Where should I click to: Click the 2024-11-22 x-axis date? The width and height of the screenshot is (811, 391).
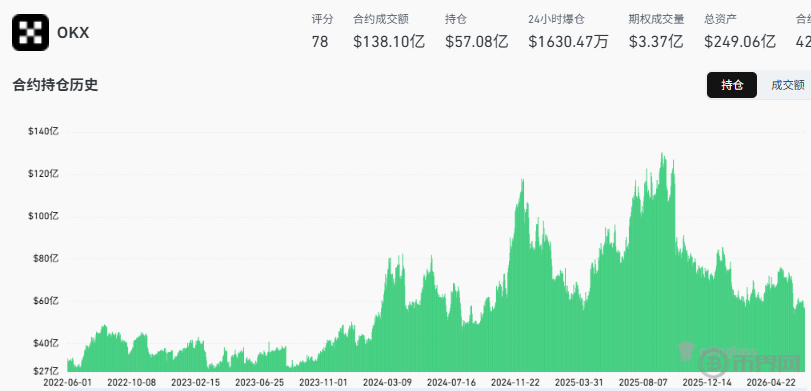pyautogui.click(x=515, y=383)
